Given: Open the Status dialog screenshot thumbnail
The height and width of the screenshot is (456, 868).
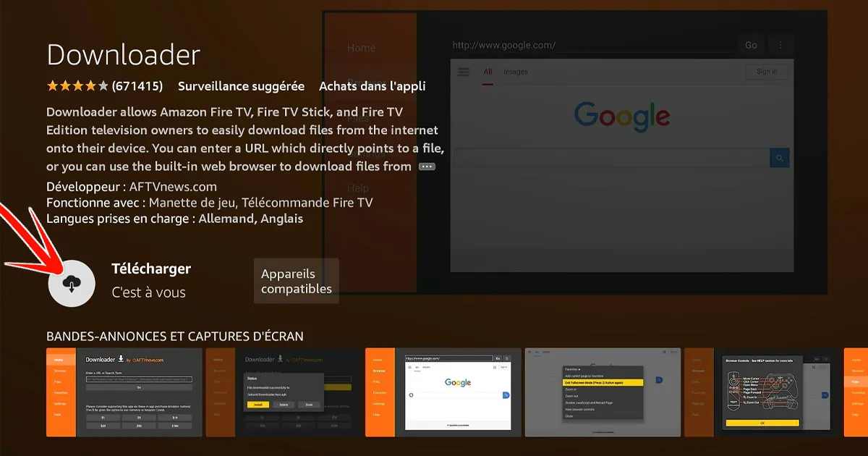Looking at the screenshot, I should pos(284,392).
